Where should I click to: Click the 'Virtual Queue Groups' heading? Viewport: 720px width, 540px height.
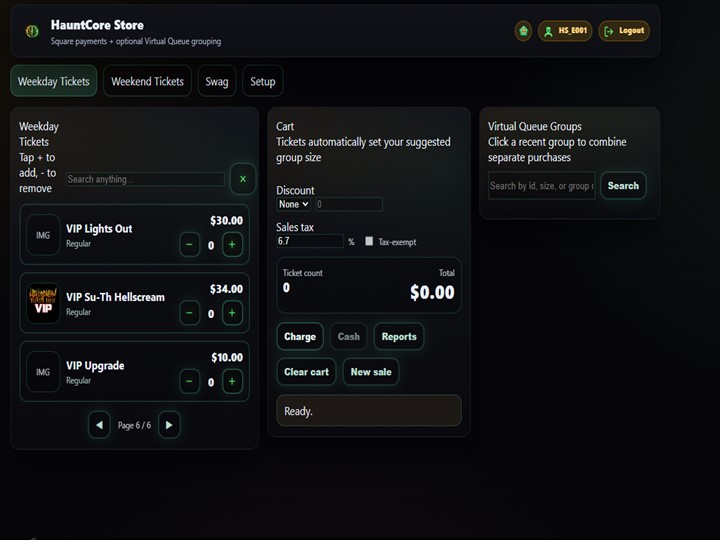coord(534,126)
